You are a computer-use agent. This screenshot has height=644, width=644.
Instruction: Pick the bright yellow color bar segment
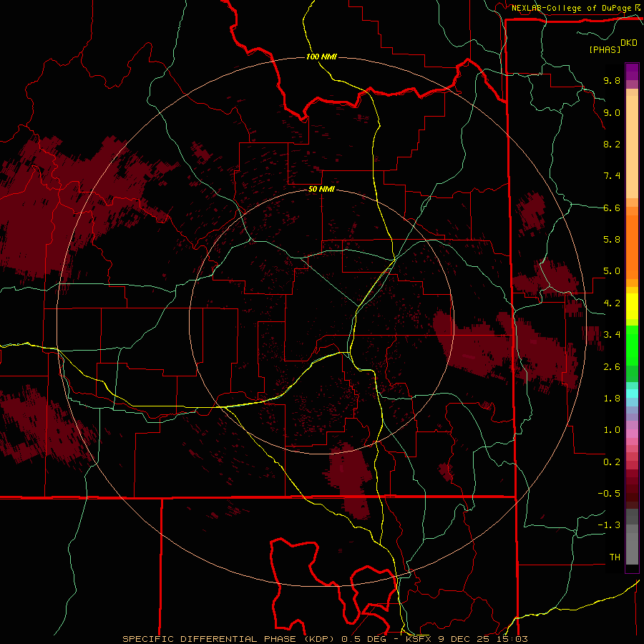[x=632, y=306]
